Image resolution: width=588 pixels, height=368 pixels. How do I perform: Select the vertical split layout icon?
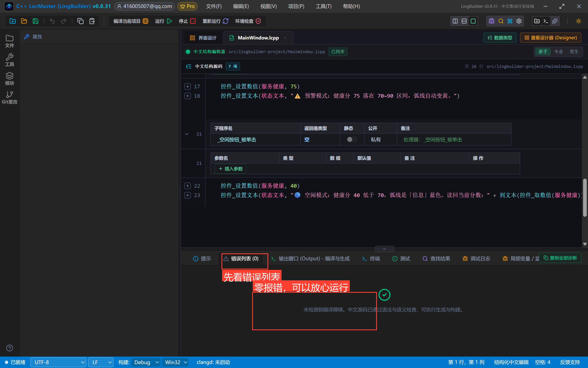click(x=455, y=21)
